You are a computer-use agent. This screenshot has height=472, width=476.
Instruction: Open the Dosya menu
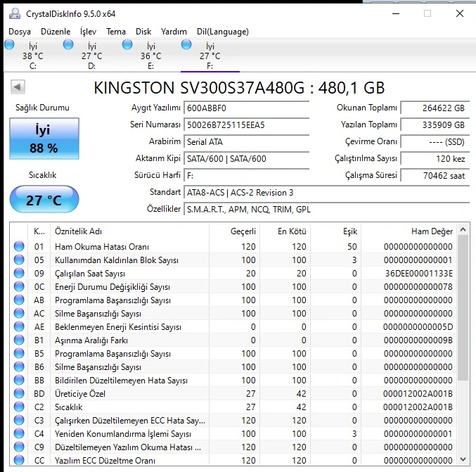point(20,32)
